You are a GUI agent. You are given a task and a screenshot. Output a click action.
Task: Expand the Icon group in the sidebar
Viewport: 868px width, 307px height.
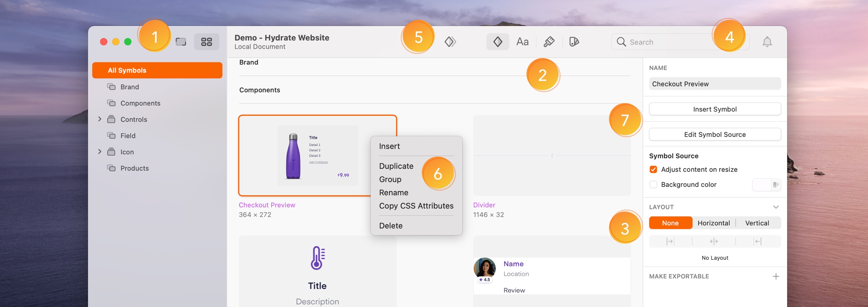pyautogui.click(x=100, y=152)
